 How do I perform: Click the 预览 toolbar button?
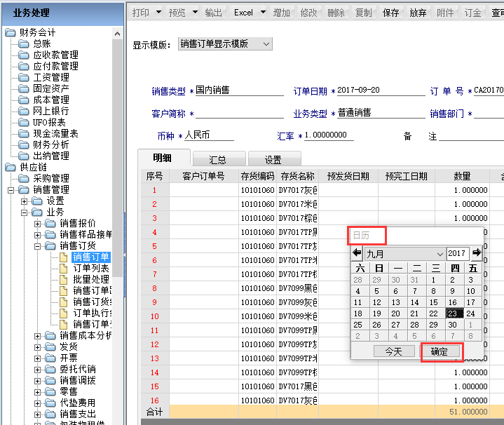[177, 13]
